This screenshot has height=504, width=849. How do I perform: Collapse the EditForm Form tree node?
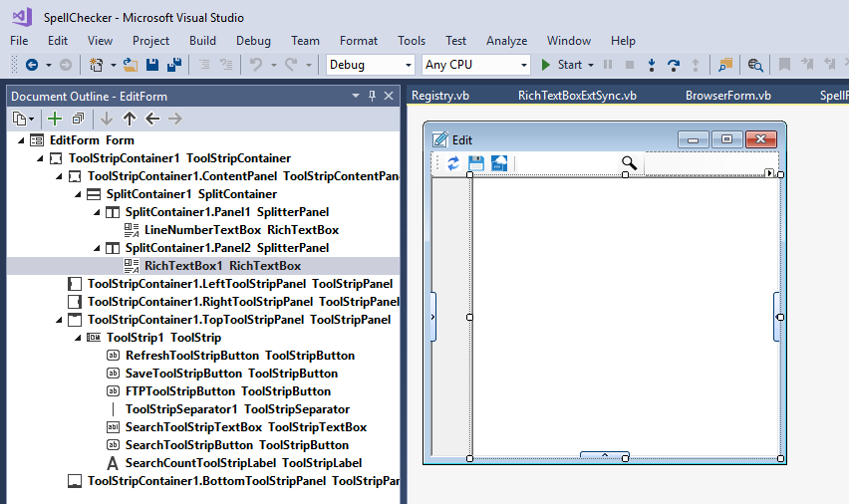(x=21, y=140)
